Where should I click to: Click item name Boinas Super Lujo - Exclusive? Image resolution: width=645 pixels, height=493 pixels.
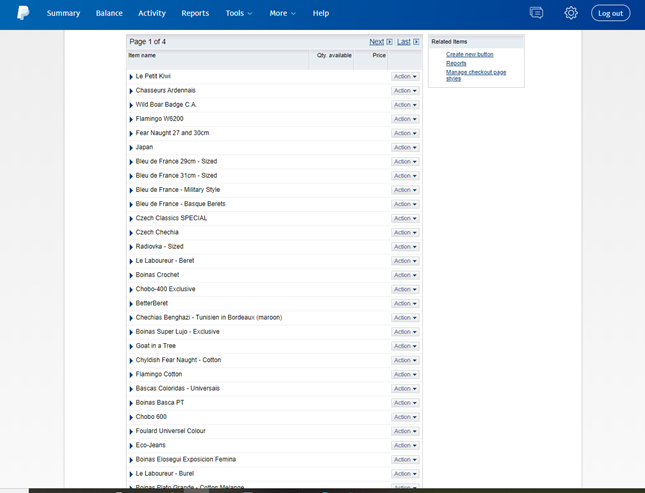(x=178, y=332)
